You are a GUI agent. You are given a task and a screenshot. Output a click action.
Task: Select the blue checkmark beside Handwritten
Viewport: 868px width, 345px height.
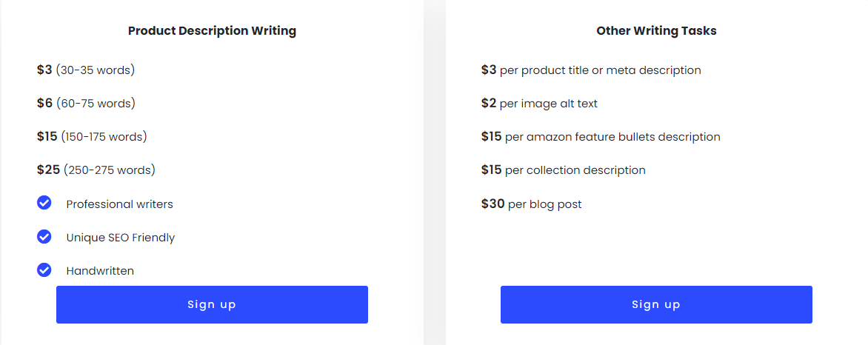(x=44, y=270)
